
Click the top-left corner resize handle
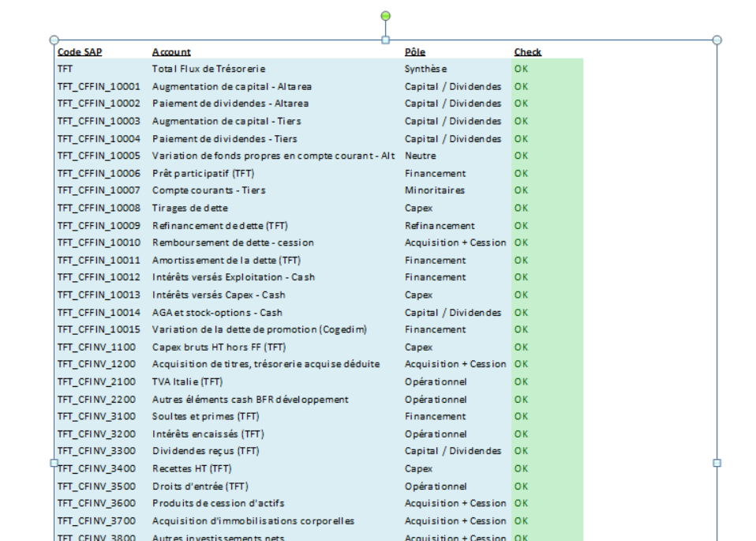point(54,39)
